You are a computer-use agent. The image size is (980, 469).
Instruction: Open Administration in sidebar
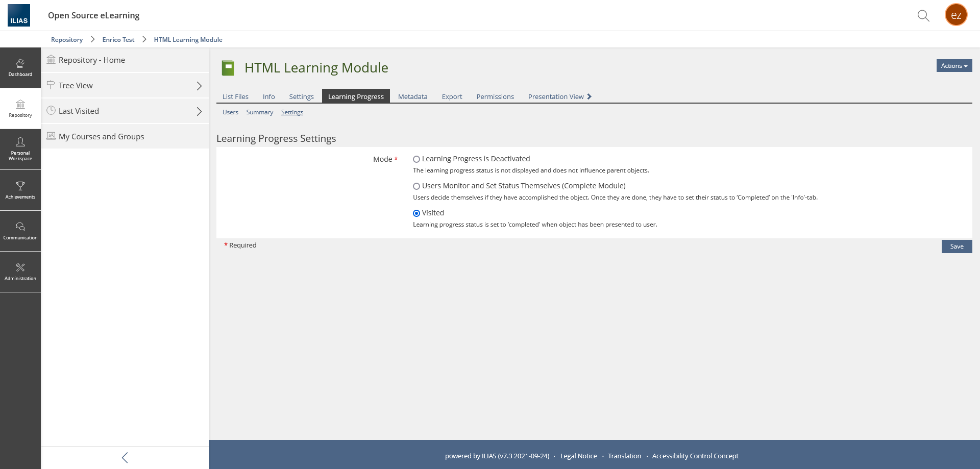point(20,272)
